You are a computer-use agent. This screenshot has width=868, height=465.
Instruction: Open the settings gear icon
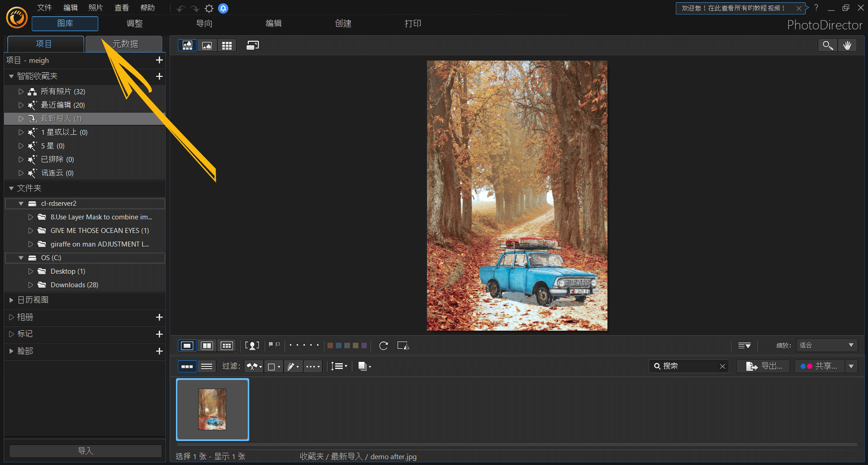point(209,8)
